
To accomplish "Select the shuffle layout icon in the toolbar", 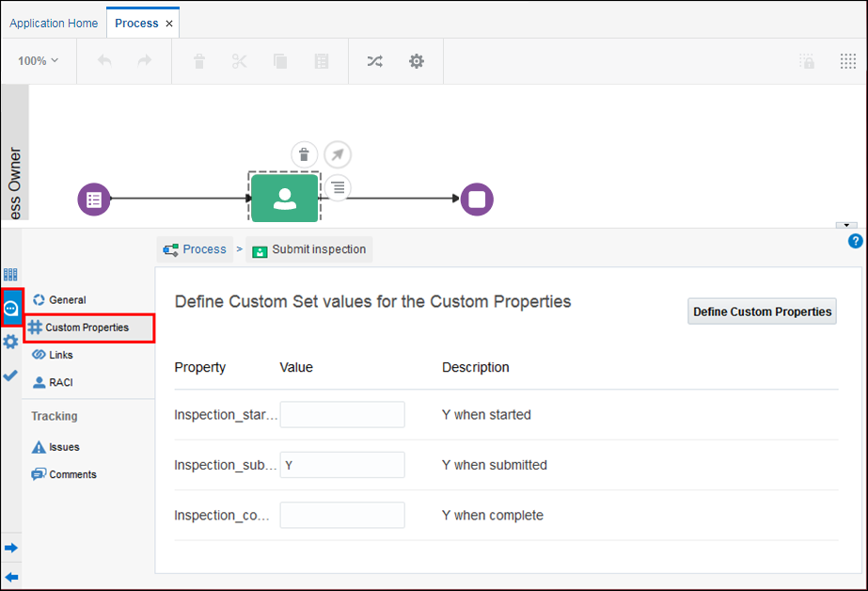I will (x=374, y=60).
